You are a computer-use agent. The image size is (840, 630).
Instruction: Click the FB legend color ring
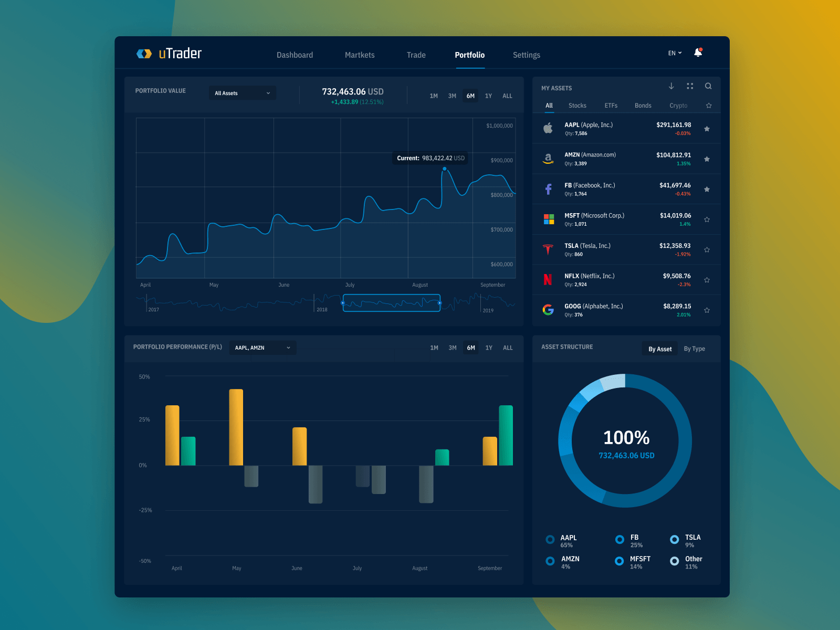pyautogui.click(x=619, y=539)
